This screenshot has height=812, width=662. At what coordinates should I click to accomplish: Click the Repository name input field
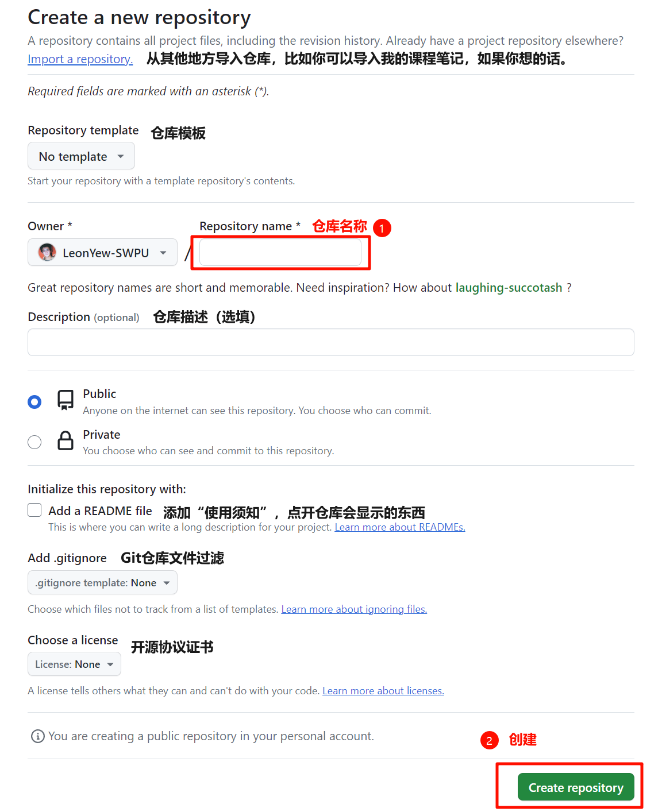coord(280,252)
